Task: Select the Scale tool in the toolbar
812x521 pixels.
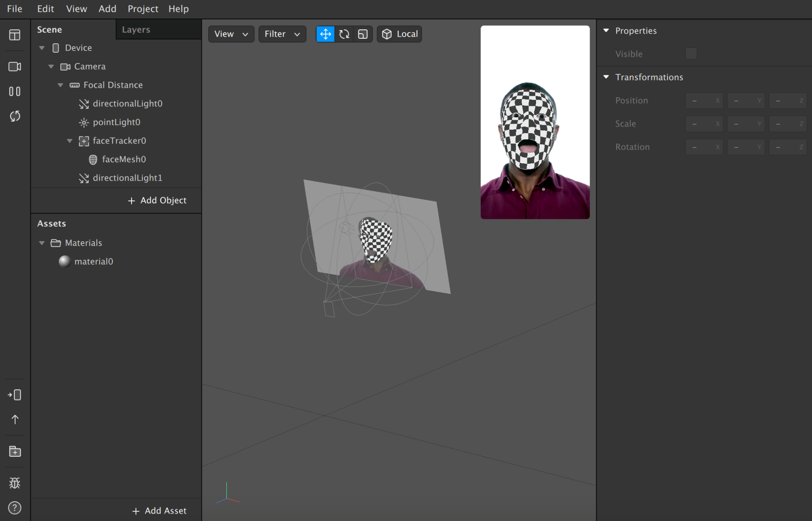Action: (364, 34)
